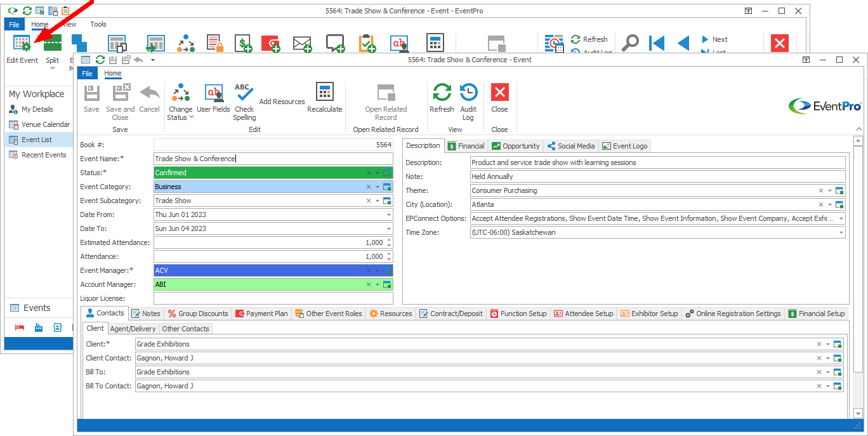Open Tools tab in back window
This screenshot has width=868, height=436.
[x=98, y=24]
